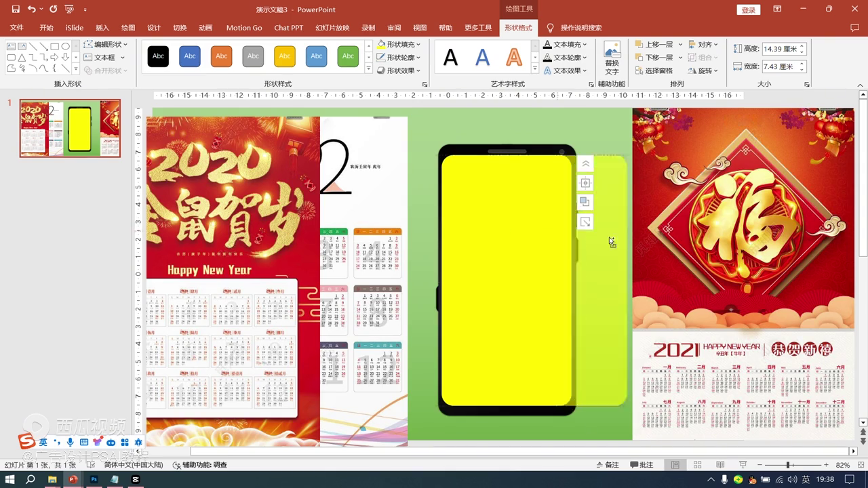Expand the shapes gallery more button
Image resolution: width=868 pixels, height=488 pixels.
(x=75, y=68)
